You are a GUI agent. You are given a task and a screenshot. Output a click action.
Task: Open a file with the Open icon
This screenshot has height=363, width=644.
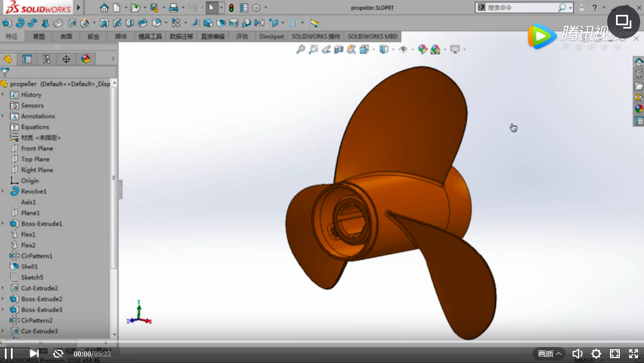(135, 8)
